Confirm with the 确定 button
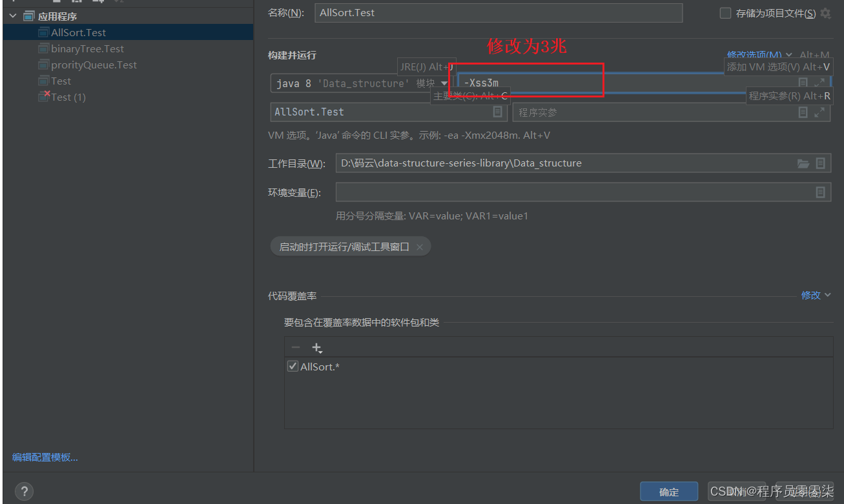Image resolution: width=844 pixels, height=504 pixels. pyautogui.click(x=669, y=492)
